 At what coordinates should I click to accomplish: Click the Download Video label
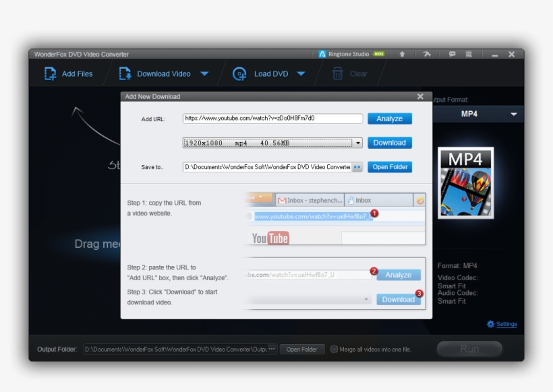(164, 74)
